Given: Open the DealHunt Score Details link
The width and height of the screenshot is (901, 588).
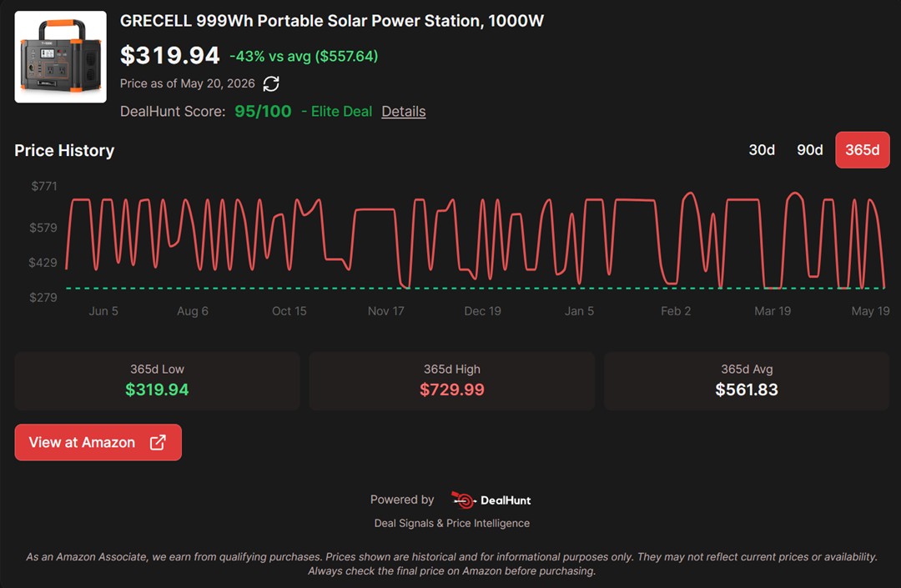Looking at the screenshot, I should click(404, 112).
